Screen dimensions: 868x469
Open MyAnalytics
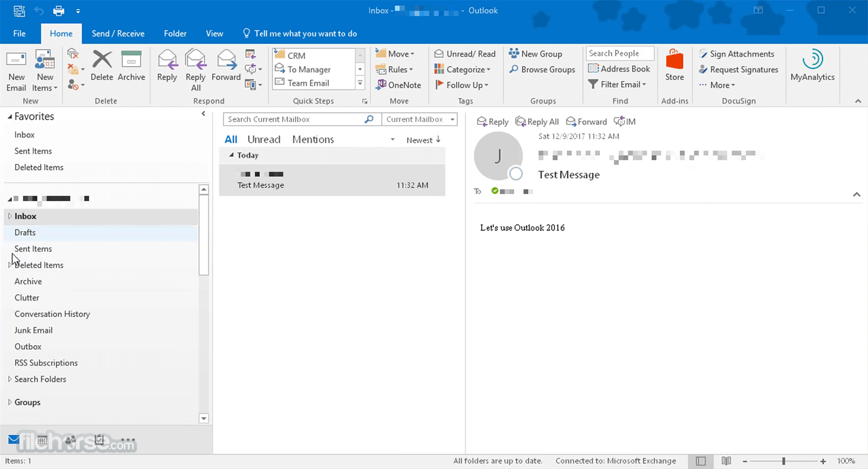click(813, 66)
